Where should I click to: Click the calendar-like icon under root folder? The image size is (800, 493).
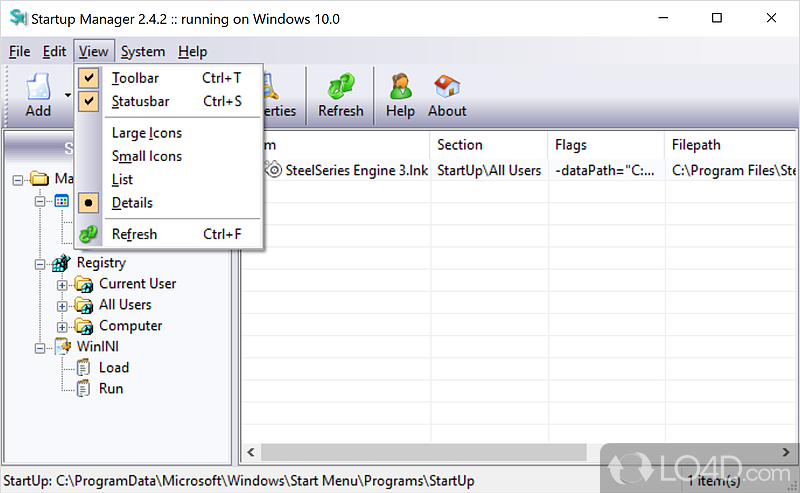(61, 201)
